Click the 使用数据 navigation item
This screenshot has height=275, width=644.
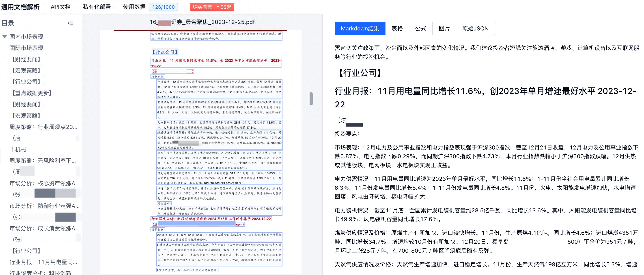pos(134,7)
